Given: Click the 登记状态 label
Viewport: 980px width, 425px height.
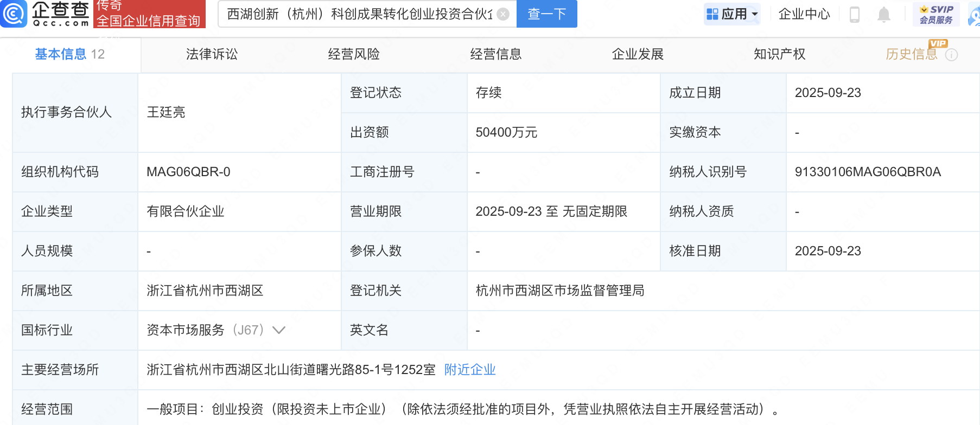Looking at the screenshot, I should click(376, 93).
